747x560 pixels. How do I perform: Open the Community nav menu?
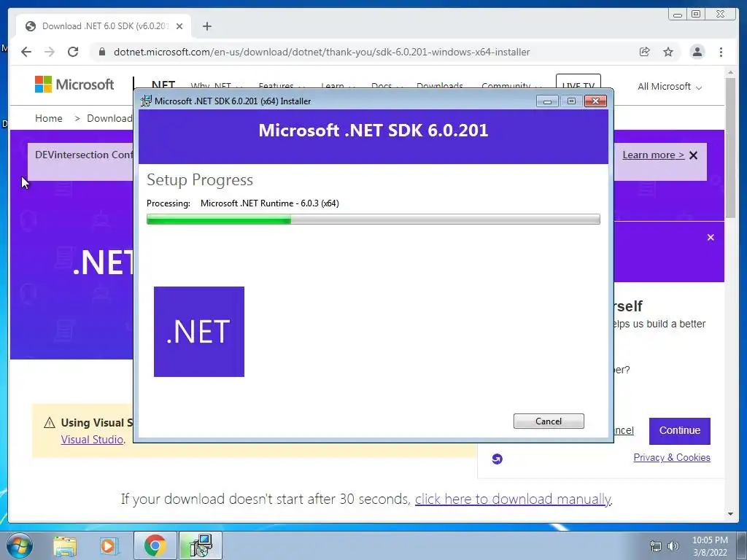(x=511, y=86)
